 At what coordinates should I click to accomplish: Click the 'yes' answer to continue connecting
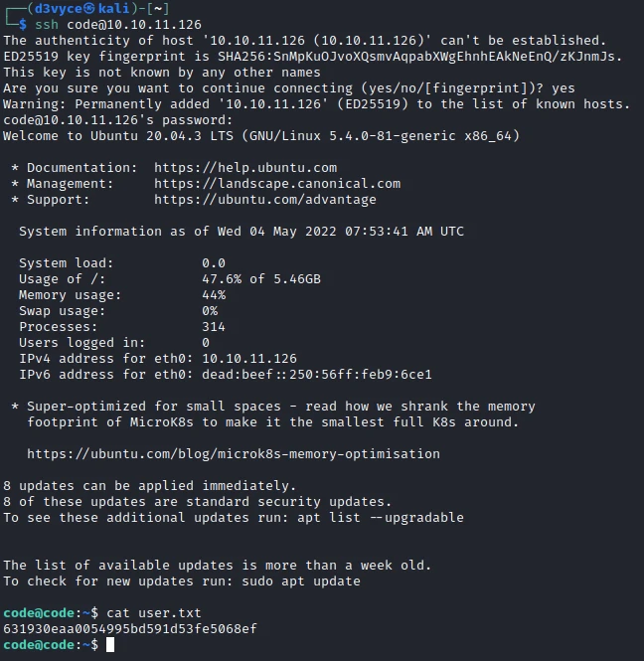(x=563, y=88)
